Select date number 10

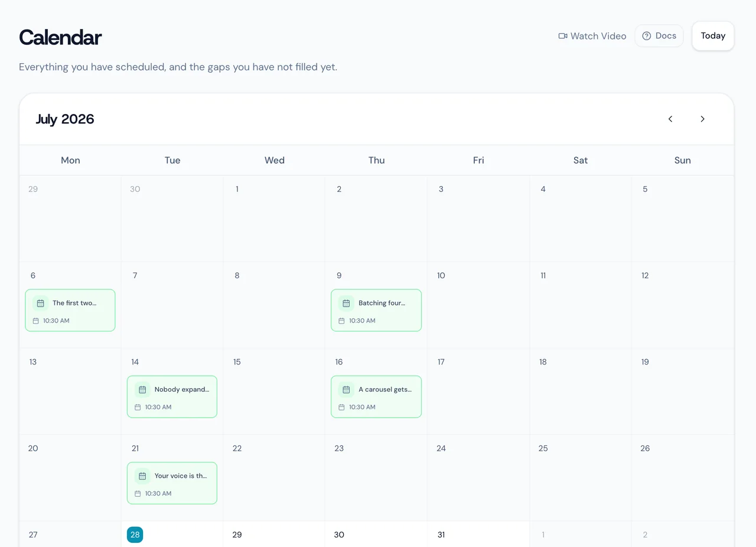[441, 275]
